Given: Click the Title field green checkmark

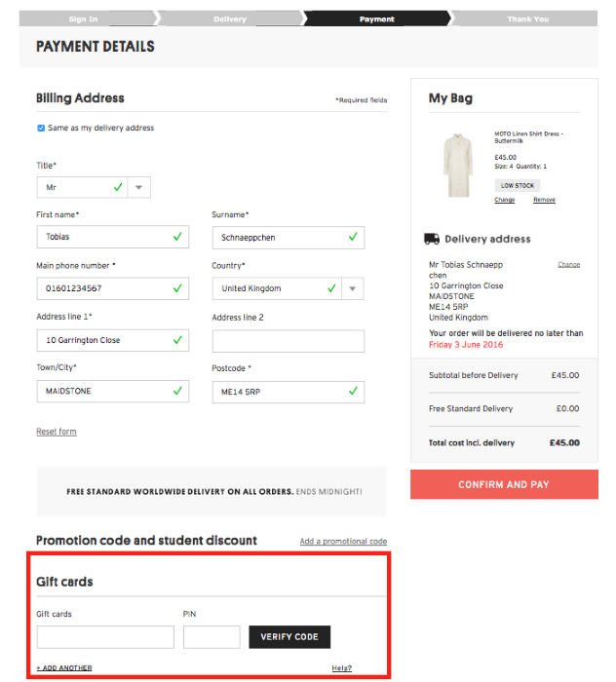Looking at the screenshot, I should coord(118,187).
